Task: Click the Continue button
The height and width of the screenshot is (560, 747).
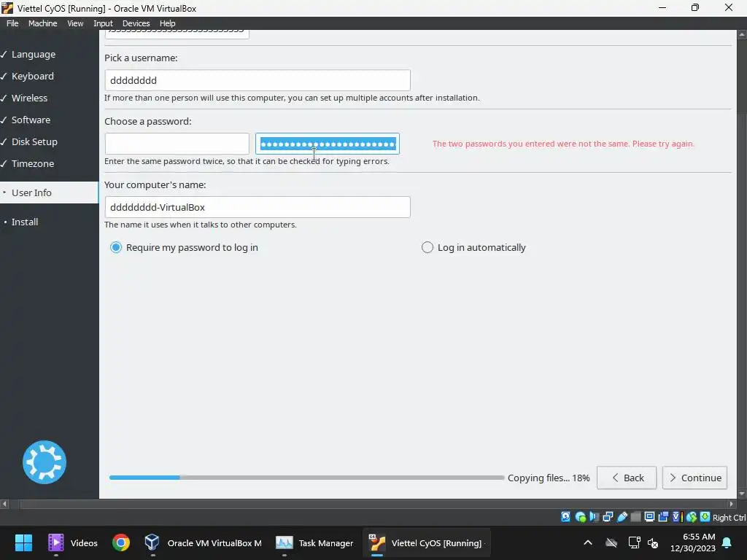Action: coord(694,478)
